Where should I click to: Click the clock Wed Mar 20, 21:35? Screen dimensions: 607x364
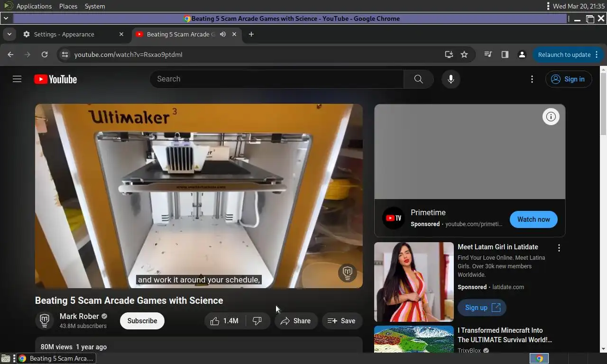tap(579, 6)
